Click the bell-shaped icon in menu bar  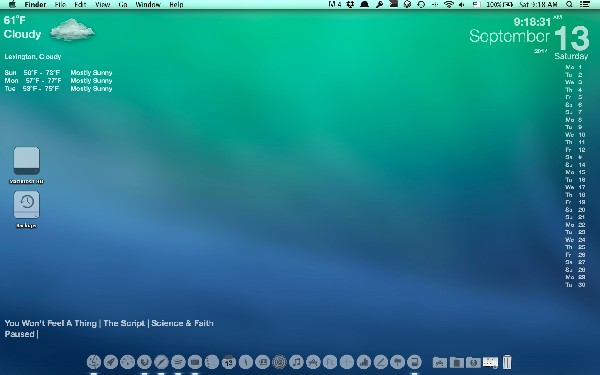pyautogui.click(x=365, y=5)
